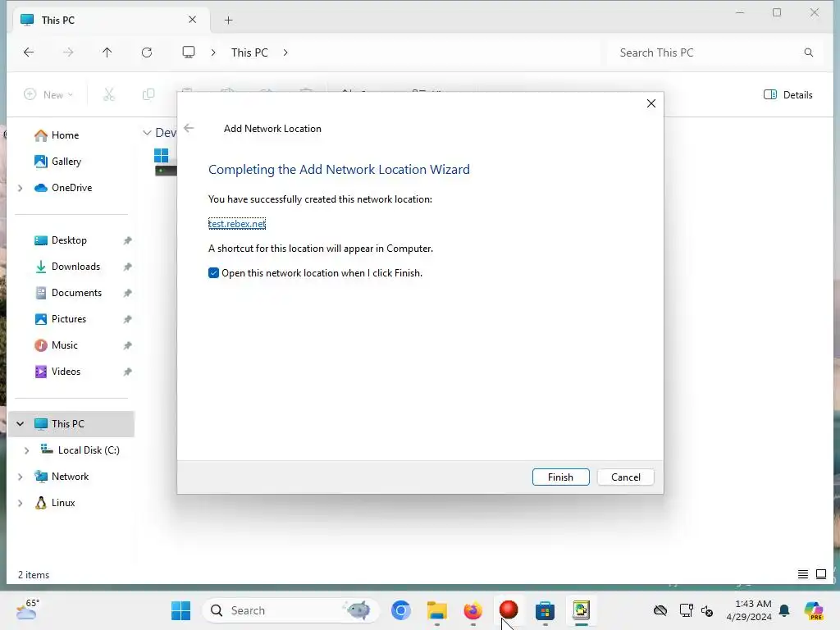Image resolution: width=840 pixels, height=630 pixels.
Task: Refresh the This PC view
Action: click(x=147, y=52)
